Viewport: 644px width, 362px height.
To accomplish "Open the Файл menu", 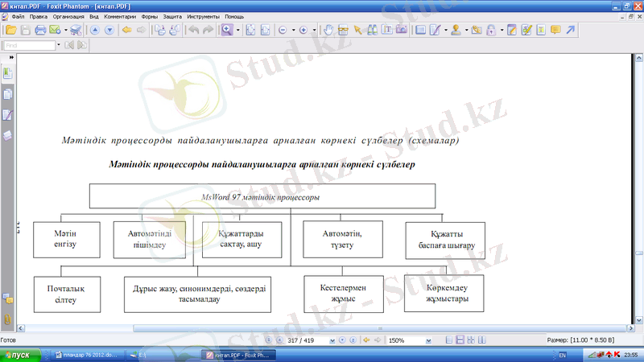I will (18, 16).
